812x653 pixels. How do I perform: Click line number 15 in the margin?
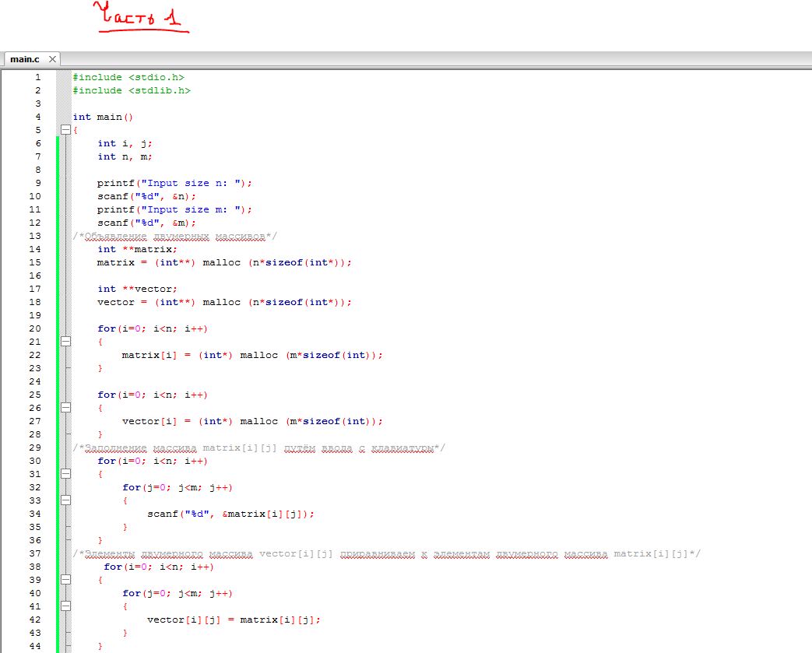click(x=34, y=262)
